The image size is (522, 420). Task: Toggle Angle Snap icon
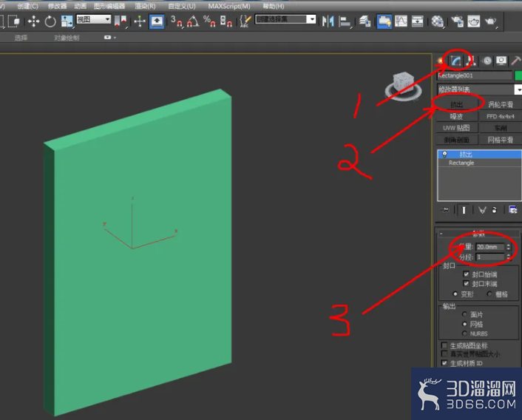(x=193, y=21)
